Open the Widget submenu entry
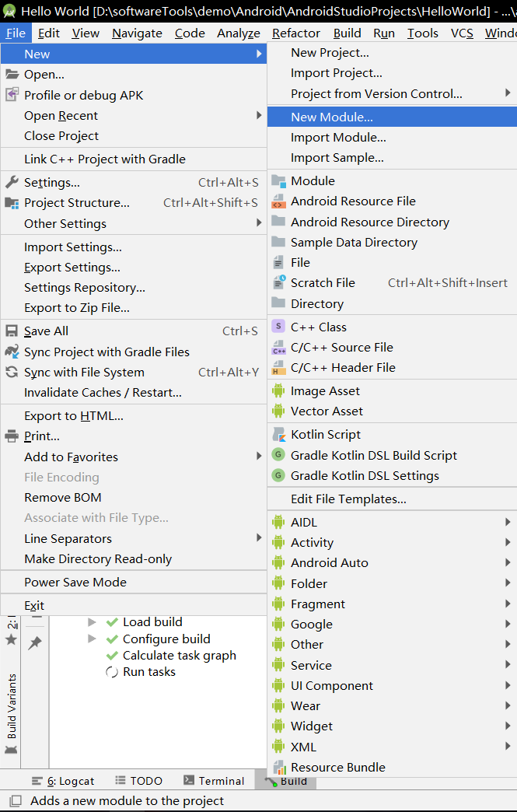Screen dimensions: 517x812 point(393,726)
